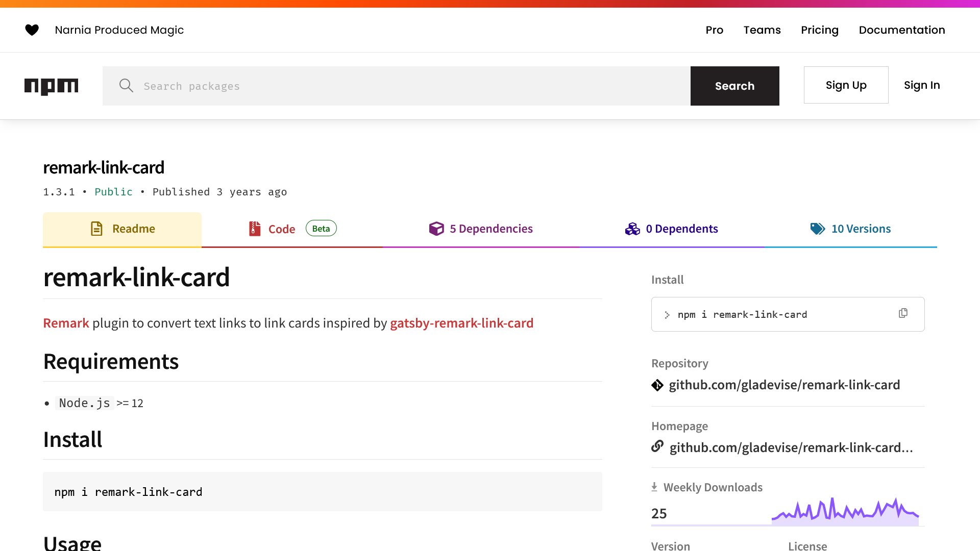Click the Node.js inline code text

point(84,403)
